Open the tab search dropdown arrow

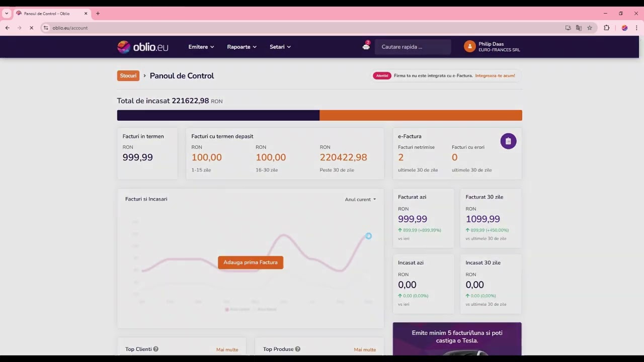pyautogui.click(x=7, y=14)
